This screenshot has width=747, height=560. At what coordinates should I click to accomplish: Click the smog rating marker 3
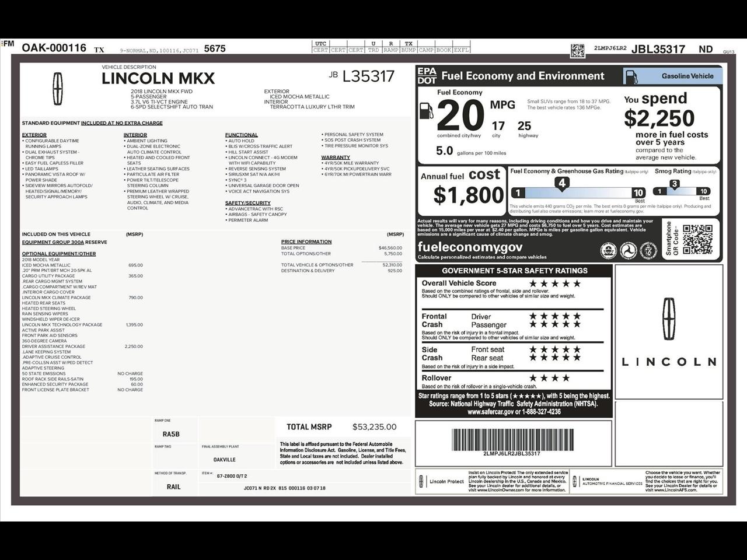pyautogui.click(x=674, y=184)
